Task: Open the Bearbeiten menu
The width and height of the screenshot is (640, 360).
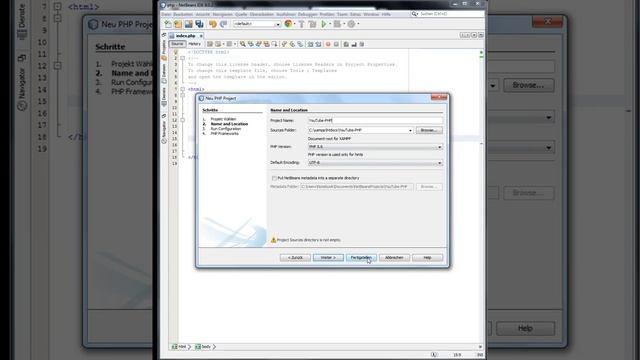Action: (x=183, y=14)
